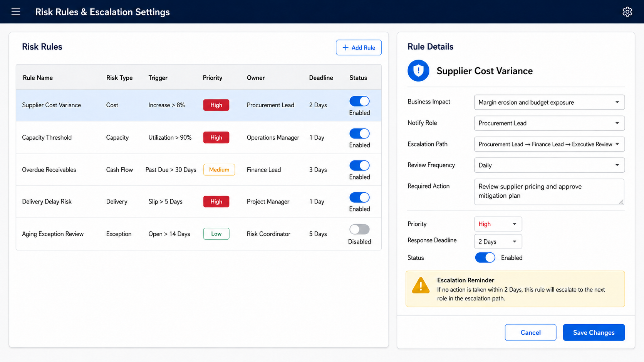The width and height of the screenshot is (644, 362).
Task: Click the escalation reminder warning triangle
Action: coord(421,286)
